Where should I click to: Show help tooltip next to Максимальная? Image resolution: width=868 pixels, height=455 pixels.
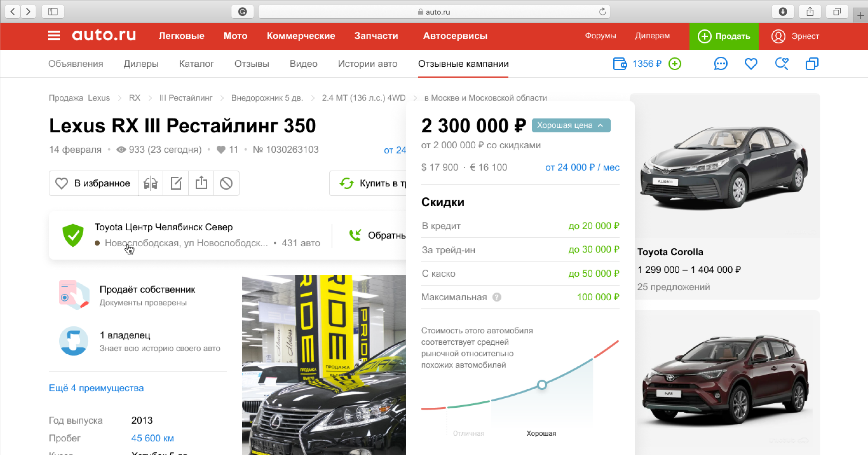coord(497,297)
